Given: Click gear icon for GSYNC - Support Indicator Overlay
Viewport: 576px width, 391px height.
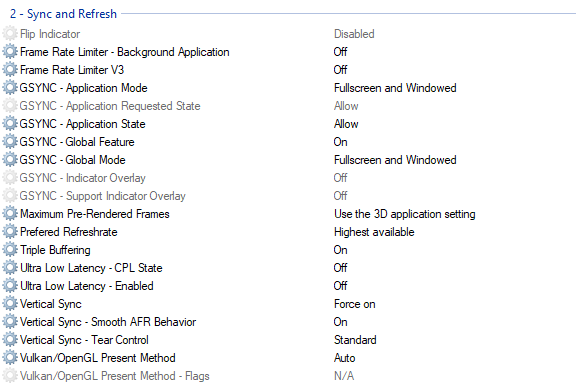Looking at the screenshot, I should tap(10, 196).
